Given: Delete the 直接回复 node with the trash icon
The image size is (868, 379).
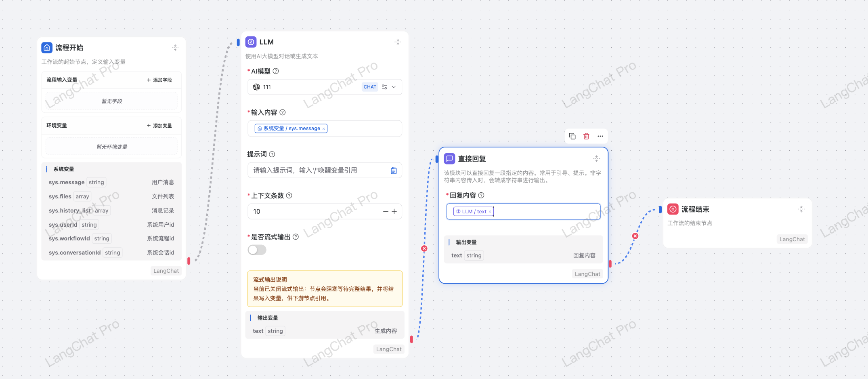Looking at the screenshot, I should coord(586,136).
